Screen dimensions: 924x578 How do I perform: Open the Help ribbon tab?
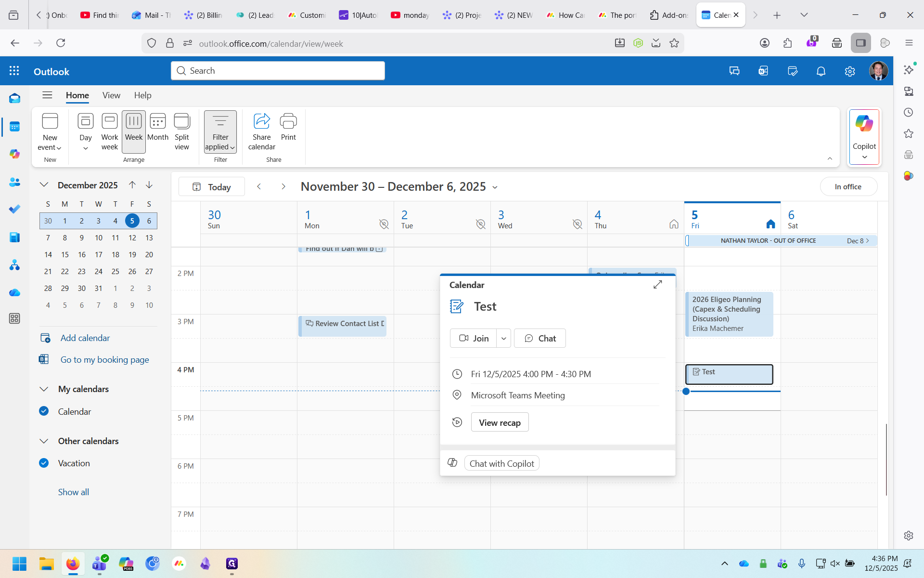click(x=142, y=95)
